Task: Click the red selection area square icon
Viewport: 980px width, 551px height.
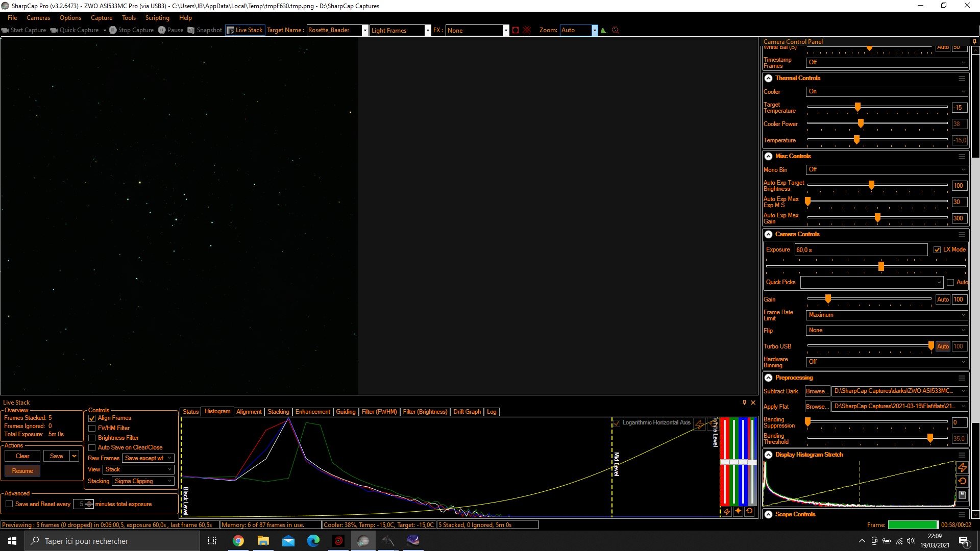Action: click(516, 30)
